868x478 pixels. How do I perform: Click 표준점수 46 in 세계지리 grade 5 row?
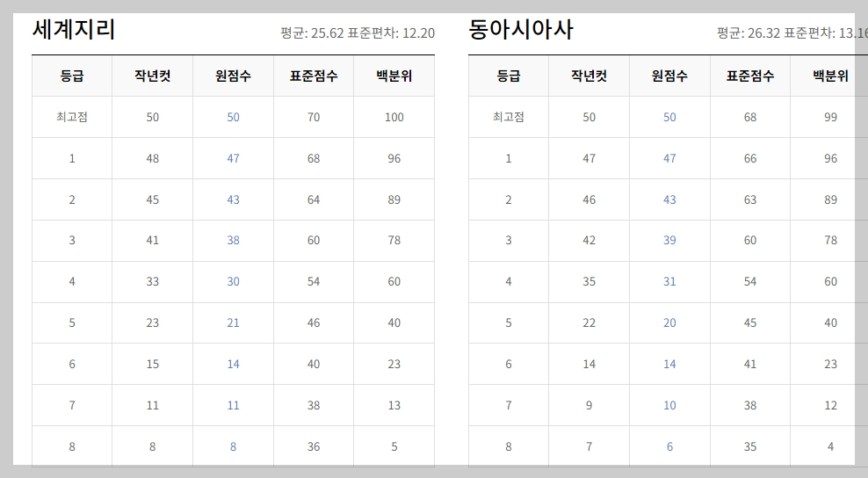314,322
